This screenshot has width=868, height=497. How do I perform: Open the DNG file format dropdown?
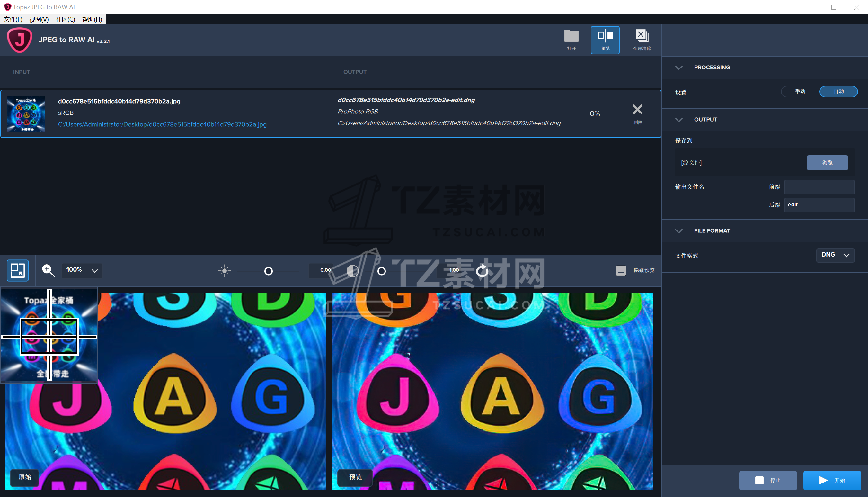(835, 255)
